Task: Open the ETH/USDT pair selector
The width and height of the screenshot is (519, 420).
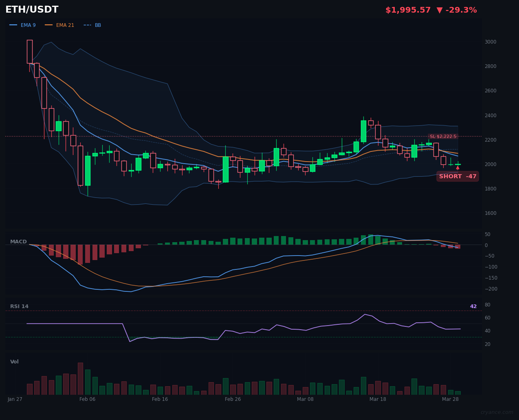Action: (x=31, y=9)
